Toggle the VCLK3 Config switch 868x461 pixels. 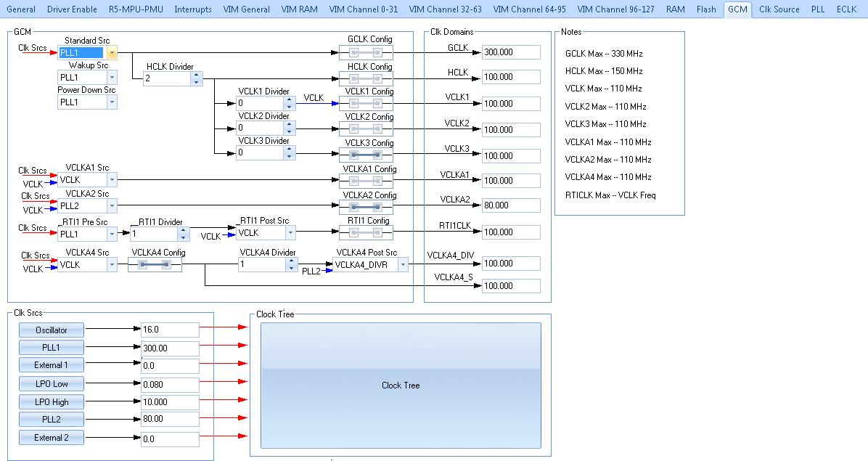(x=366, y=155)
